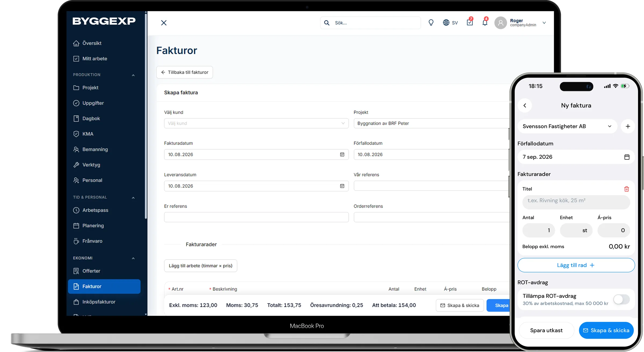Image resolution: width=644 pixels, height=352 pixels.
Task: Click Roger's user avatar
Action: (x=500, y=23)
